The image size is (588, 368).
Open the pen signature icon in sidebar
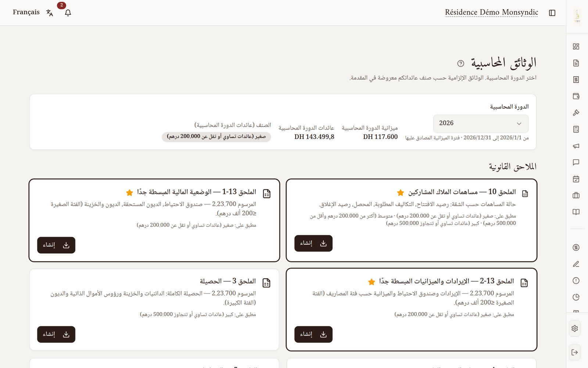[576, 264]
